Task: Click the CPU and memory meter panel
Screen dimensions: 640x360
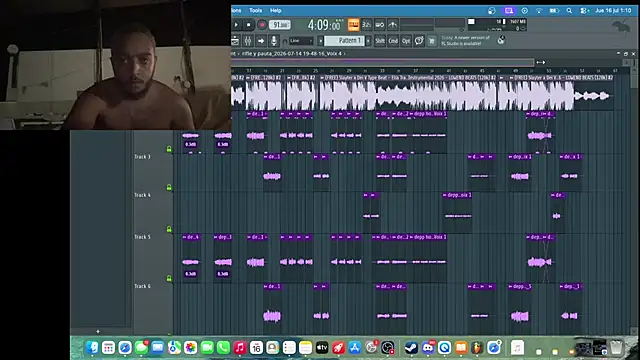Action: point(497,25)
